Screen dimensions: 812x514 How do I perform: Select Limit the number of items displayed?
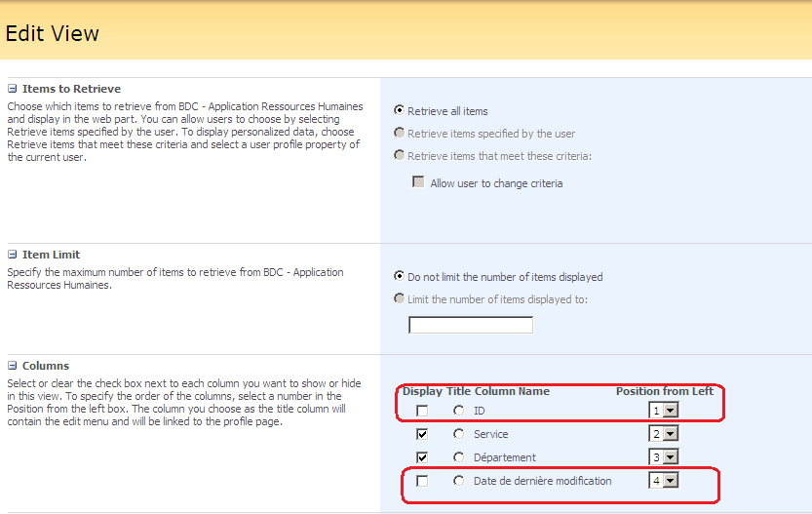pos(400,299)
